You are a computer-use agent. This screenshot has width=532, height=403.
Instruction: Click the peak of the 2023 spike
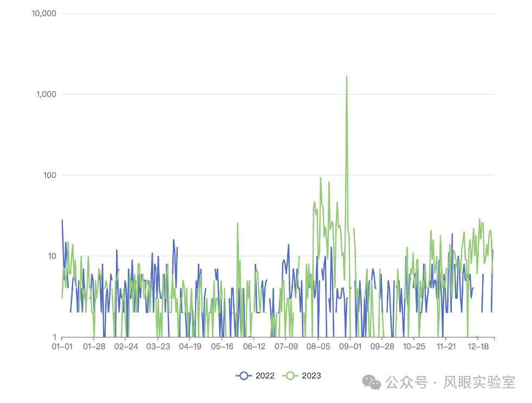tap(347, 77)
